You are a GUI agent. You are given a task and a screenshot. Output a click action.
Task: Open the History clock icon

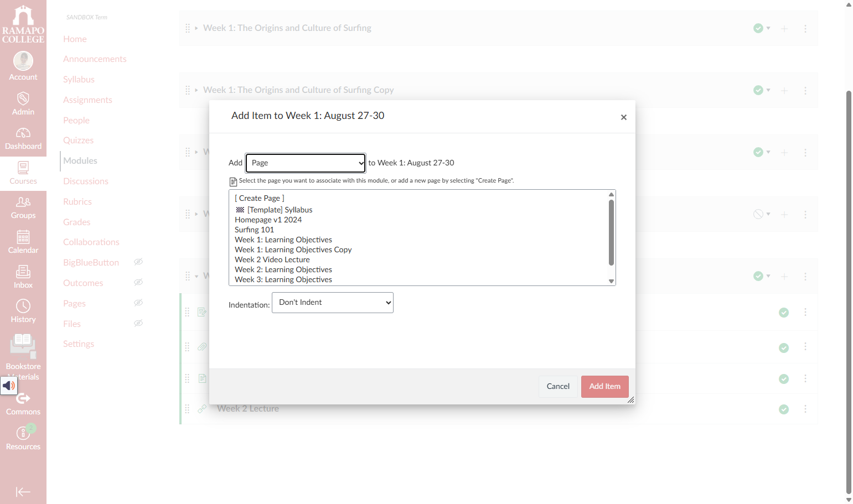[x=23, y=306]
